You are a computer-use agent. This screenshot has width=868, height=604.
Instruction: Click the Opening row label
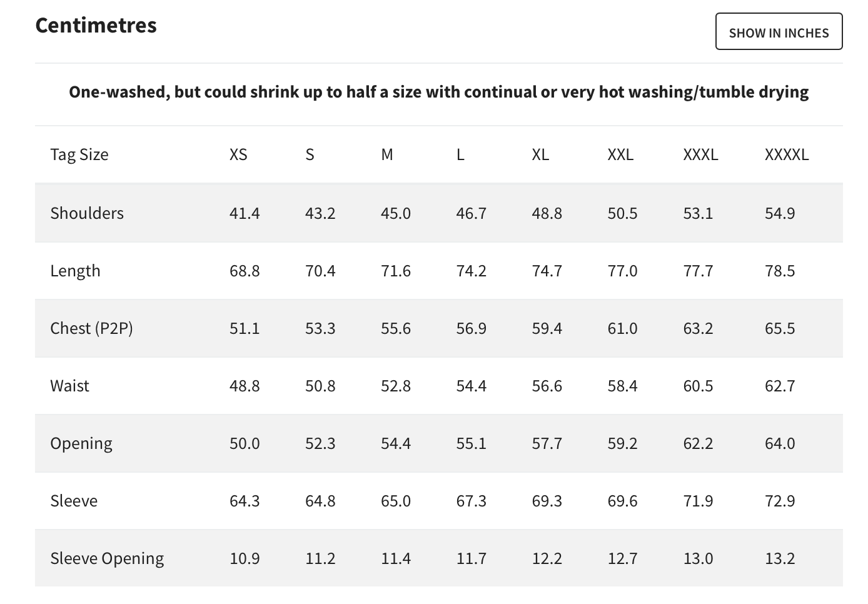coord(81,443)
